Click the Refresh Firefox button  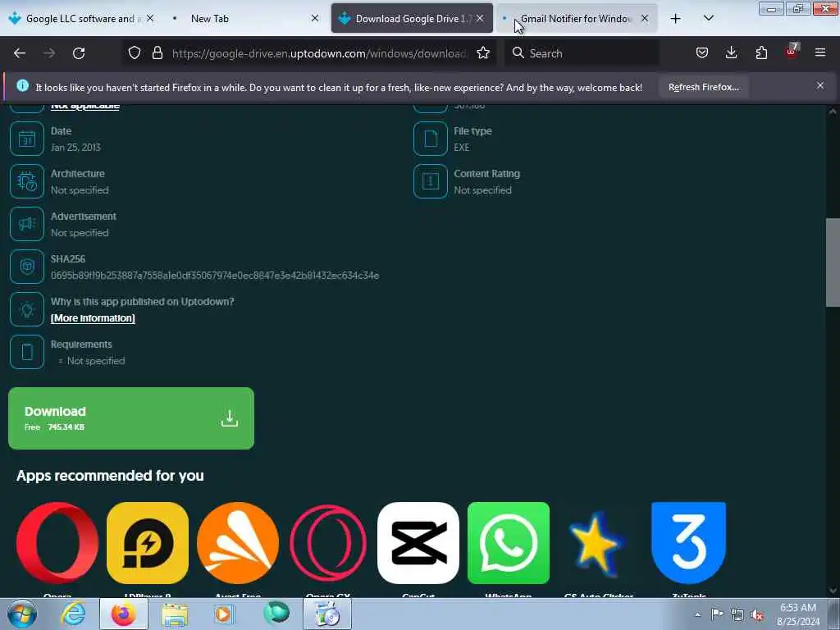point(703,87)
